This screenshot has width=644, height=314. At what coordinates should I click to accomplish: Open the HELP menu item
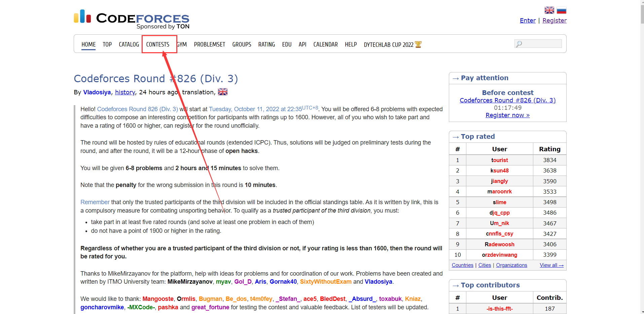(x=351, y=44)
